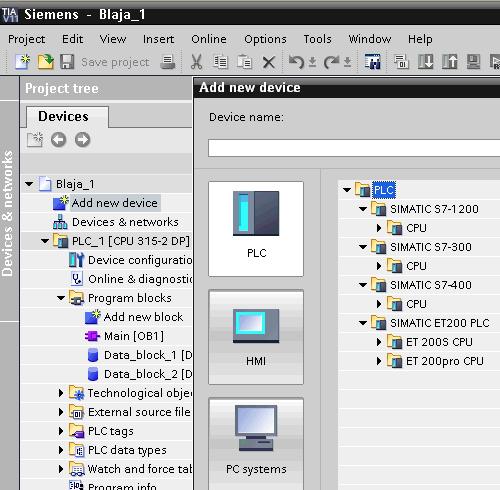The height and width of the screenshot is (490, 500).
Task: Click the Copy toolbar icon
Action: click(x=220, y=62)
